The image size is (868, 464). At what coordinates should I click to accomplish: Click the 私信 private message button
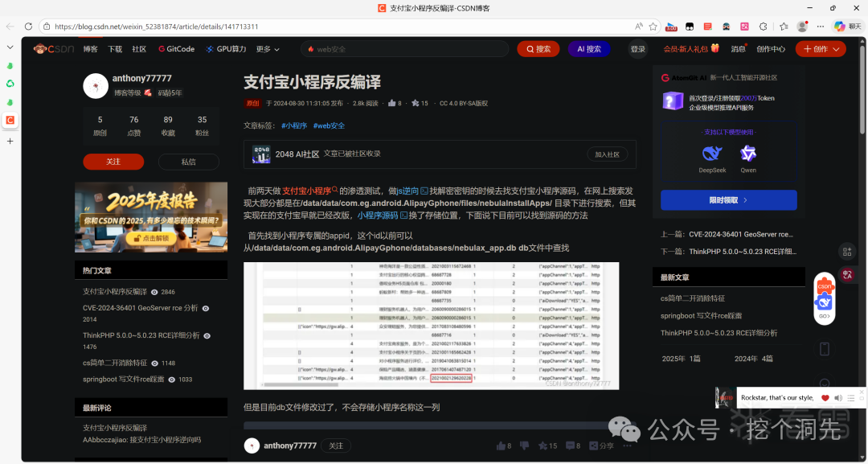189,162
